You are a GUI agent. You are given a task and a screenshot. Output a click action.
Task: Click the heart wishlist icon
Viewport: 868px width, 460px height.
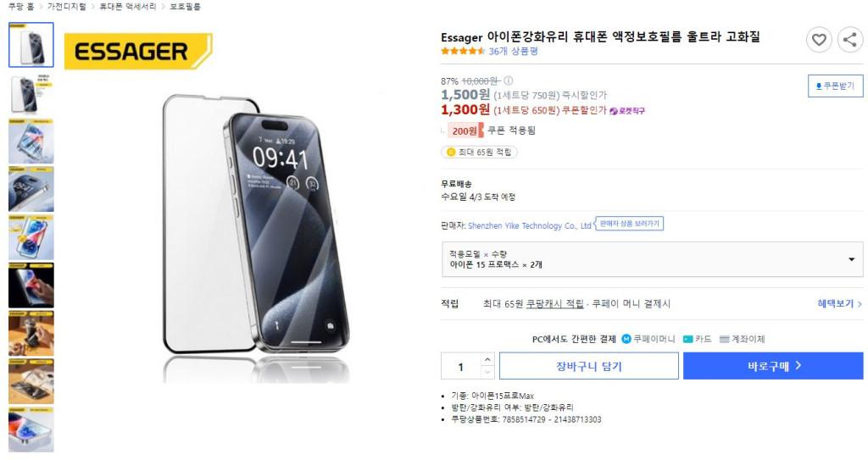coord(819,40)
